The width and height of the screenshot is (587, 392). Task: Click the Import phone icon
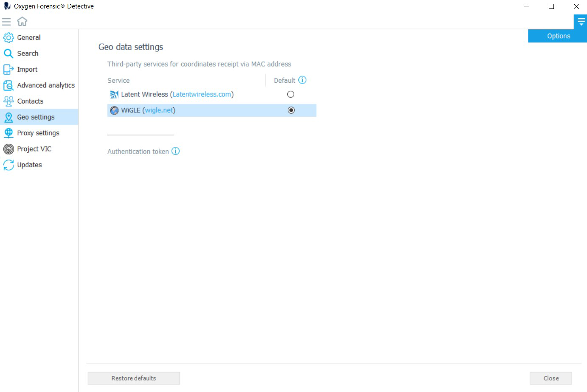8,70
